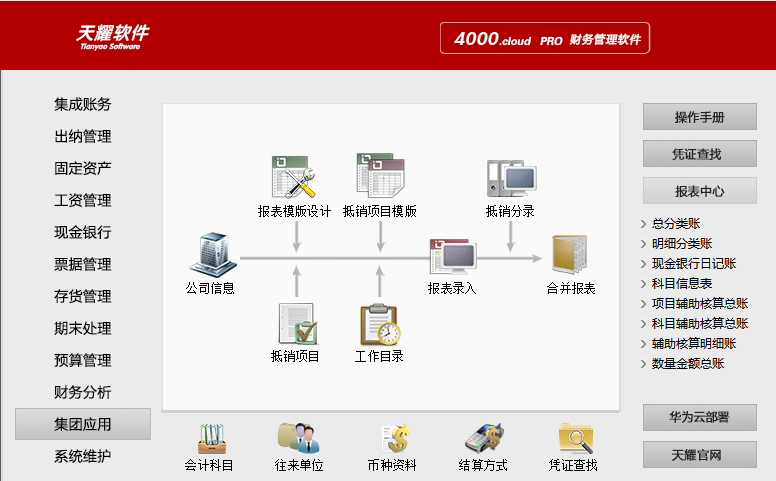Open the 往来单位 people icon

click(298, 438)
